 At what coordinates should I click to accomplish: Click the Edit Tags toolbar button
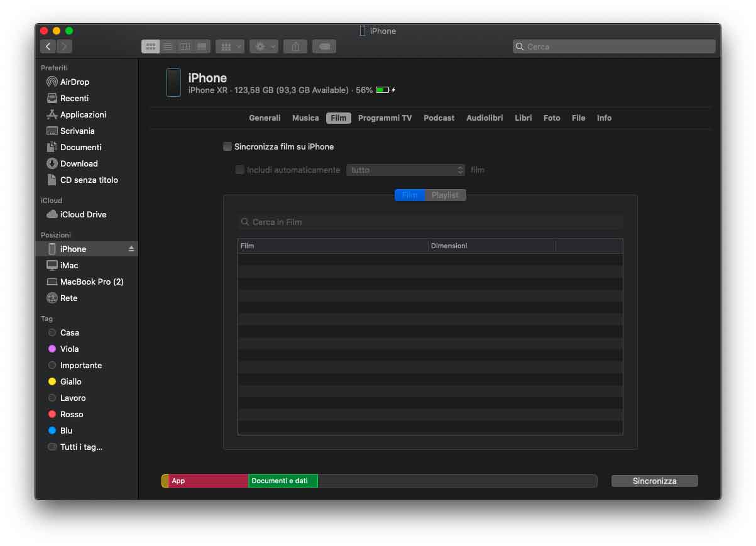pyautogui.click(x=324, y=46)
